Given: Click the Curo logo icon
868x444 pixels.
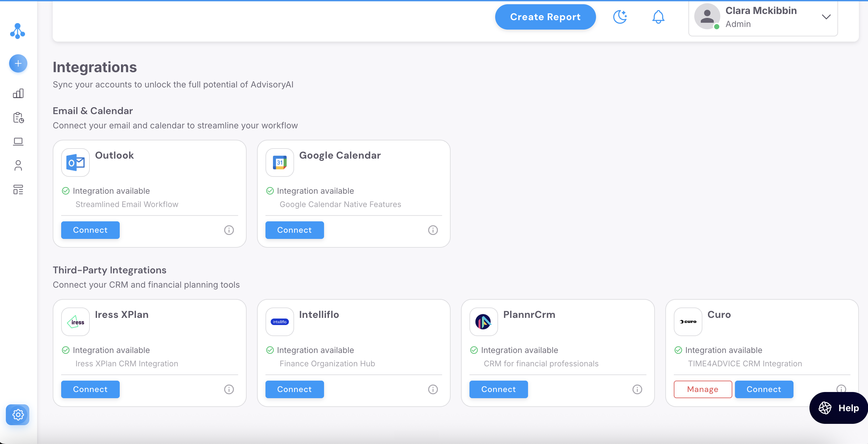Looking at the screenshot, I should pos(688,322).
